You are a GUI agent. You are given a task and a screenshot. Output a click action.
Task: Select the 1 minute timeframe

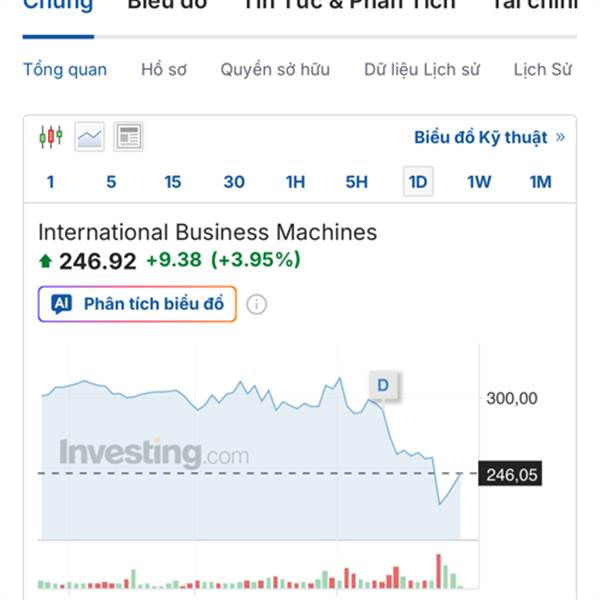[x=50, y=182]
